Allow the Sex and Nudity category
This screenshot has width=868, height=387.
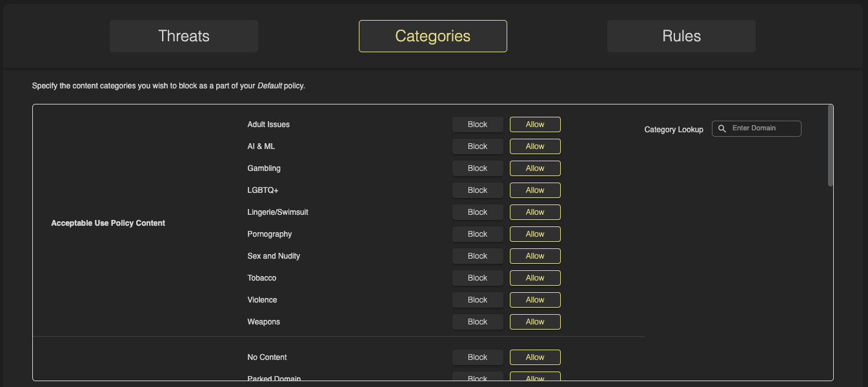[x=535, y=256]
